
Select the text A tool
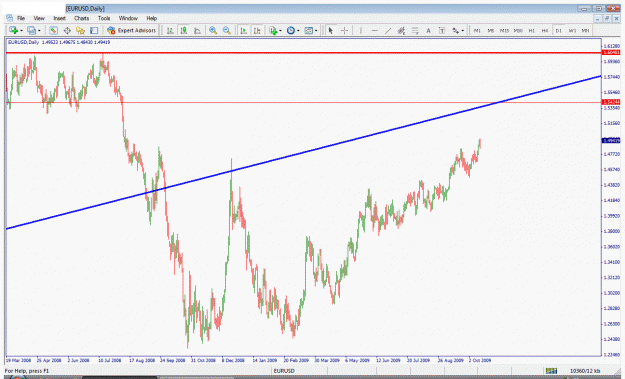click(428, 30)
